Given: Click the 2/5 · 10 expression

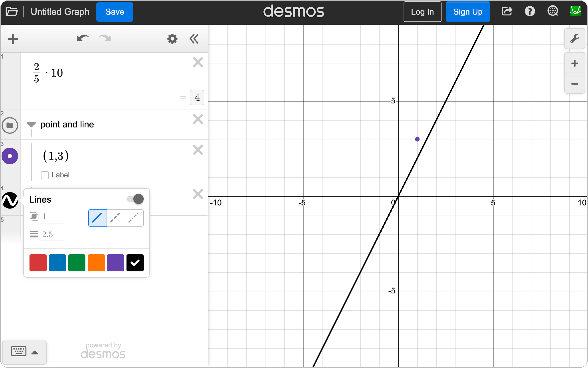Looking at the screenshot, I should click(48, 73).
